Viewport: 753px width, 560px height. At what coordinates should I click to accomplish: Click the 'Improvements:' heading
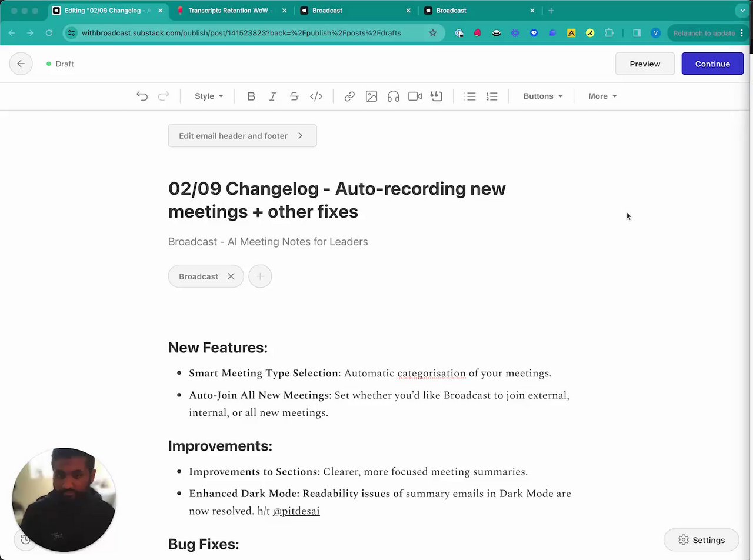pyautogui.click(x=220, y=446)
